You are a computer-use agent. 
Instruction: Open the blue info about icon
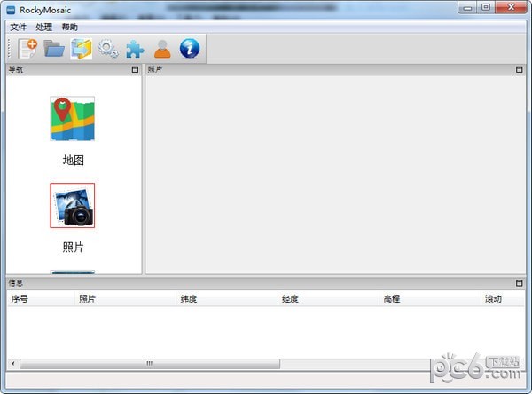(190, 49)
